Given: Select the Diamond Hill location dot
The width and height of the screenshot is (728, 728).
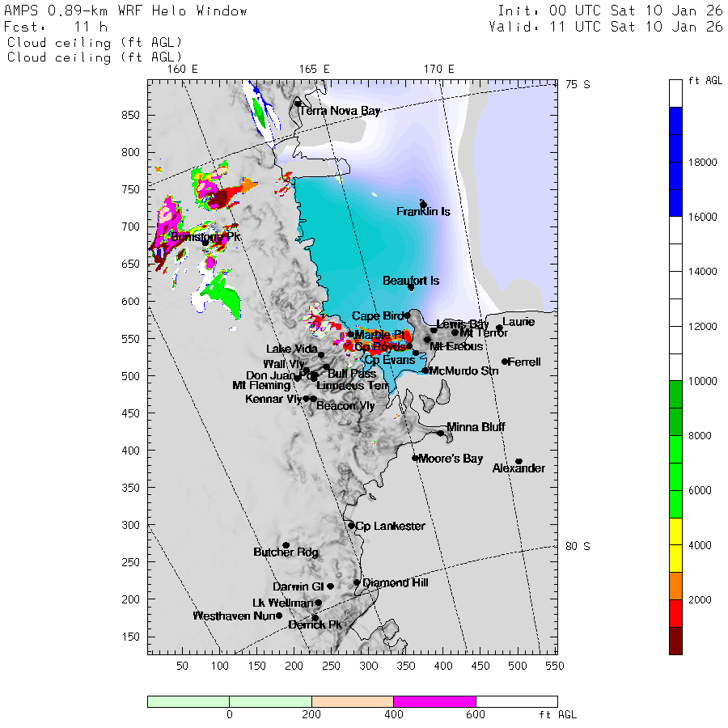Looking at the screenshot, I should (357, 582).
